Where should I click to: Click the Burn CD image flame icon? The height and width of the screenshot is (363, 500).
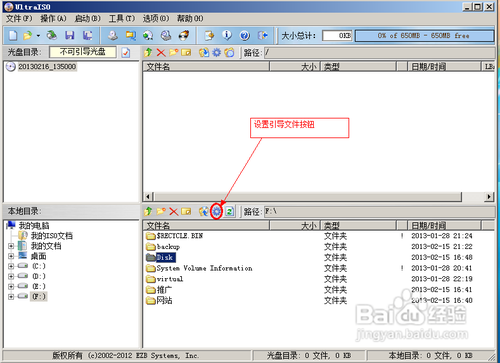pyautogui.click(x=184, y=35)
